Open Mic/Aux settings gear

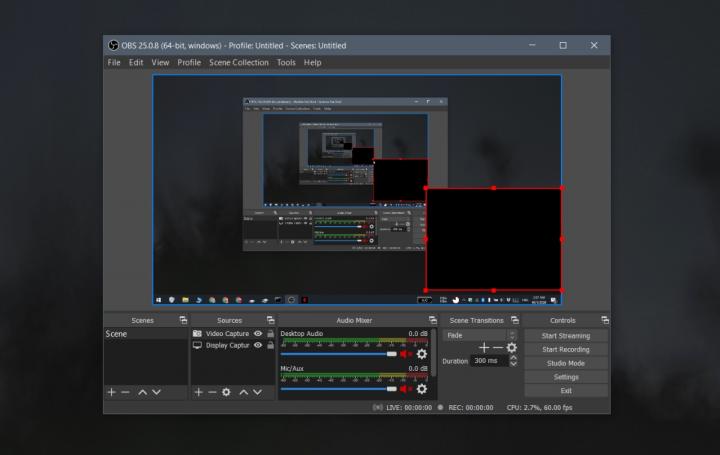click(x=422, y=389)
